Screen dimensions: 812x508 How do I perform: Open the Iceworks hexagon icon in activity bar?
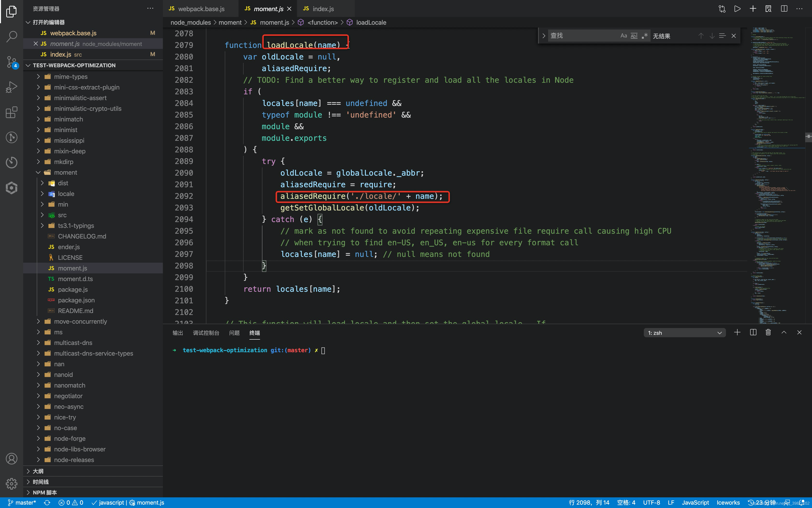coord(11,188)
